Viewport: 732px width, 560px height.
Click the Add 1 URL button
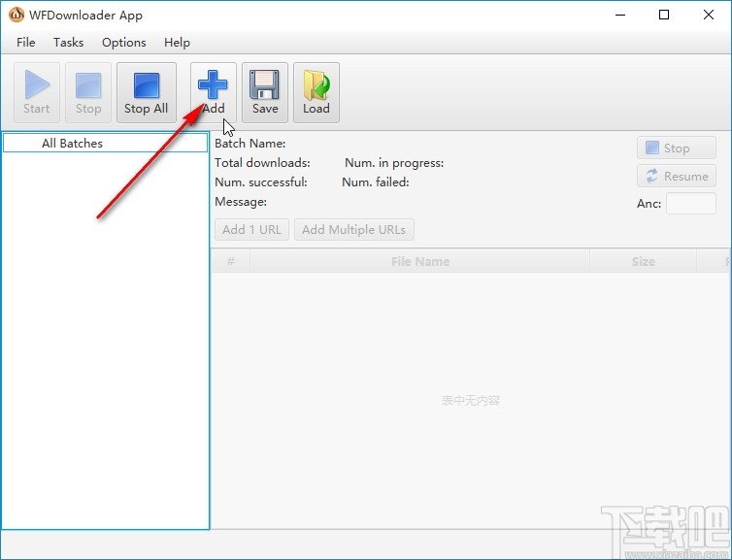coord(251,230)
